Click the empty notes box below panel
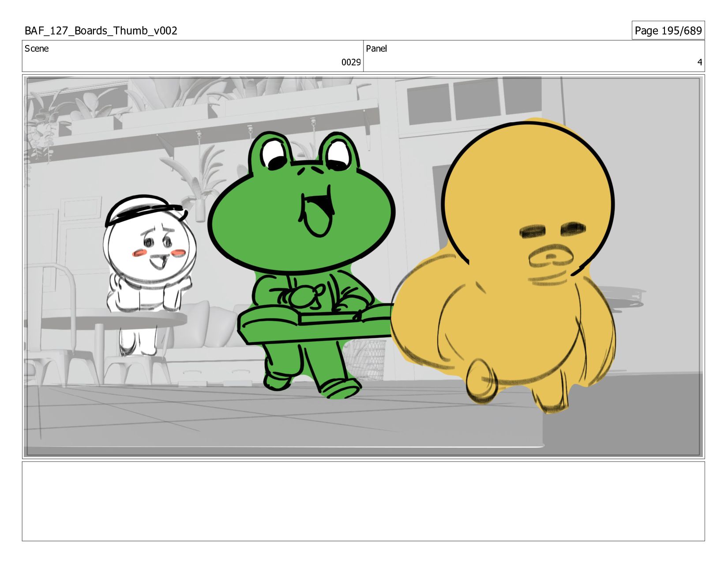The image size is (728, 563). click(363, 501)
